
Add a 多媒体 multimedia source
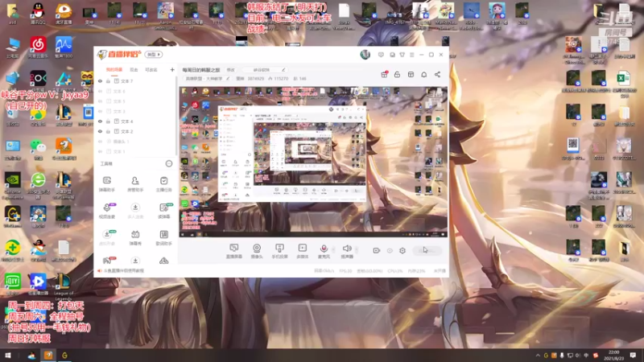pos(303,251)
